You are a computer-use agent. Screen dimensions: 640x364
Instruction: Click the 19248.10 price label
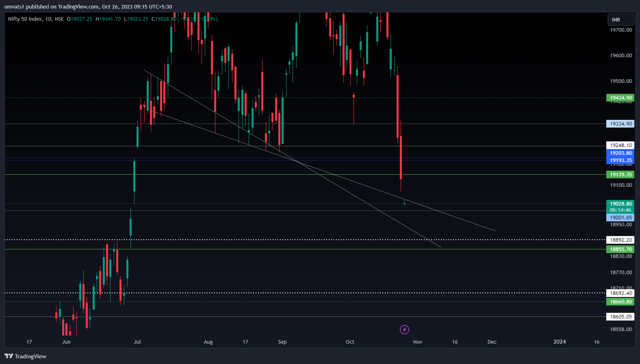(620, 145)
